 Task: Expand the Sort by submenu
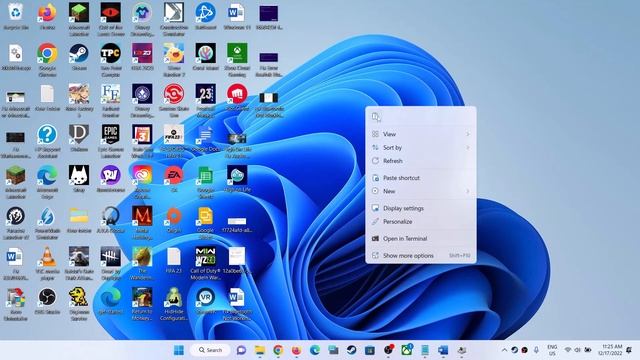(x=420, y=147)
